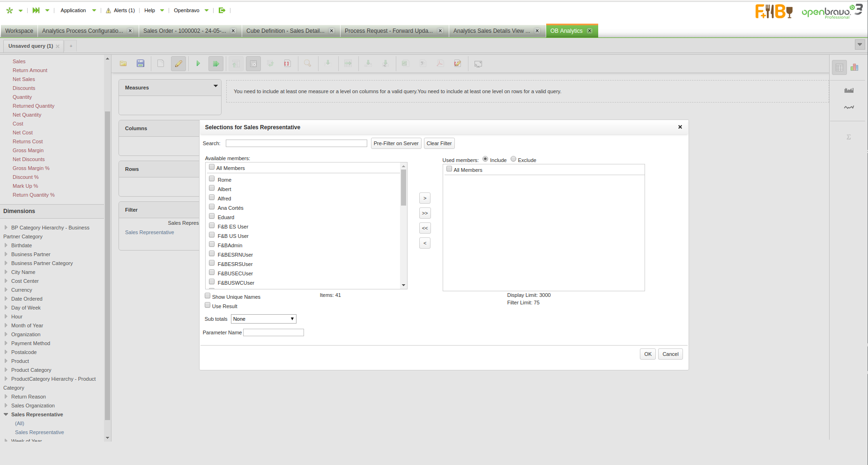Click the table mode grid icon

click(x=839, y=67)
